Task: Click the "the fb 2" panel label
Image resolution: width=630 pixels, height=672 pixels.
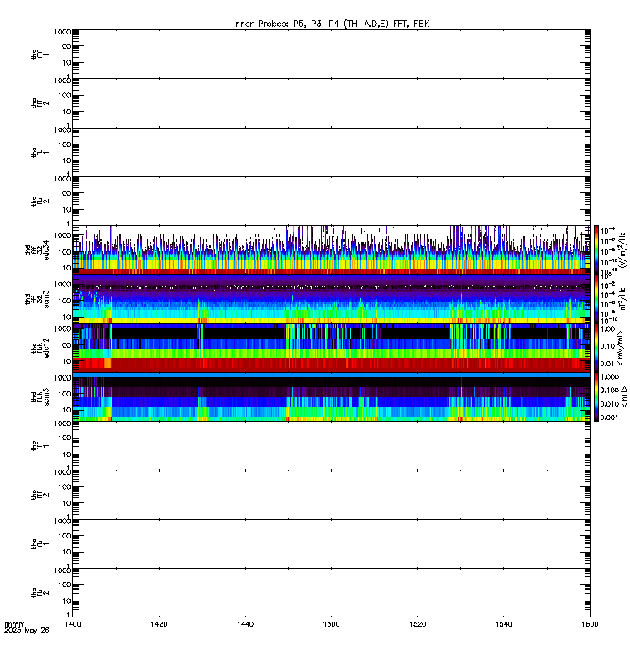Action: tap(39, 593)
